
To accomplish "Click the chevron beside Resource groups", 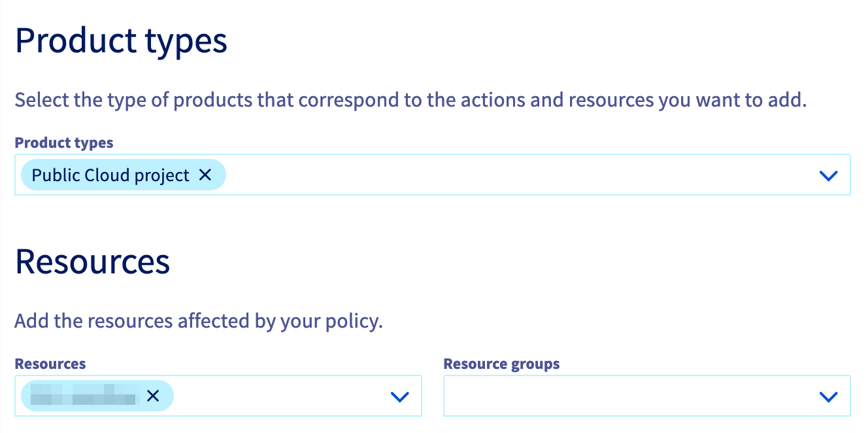I will [x=828, y=396].
